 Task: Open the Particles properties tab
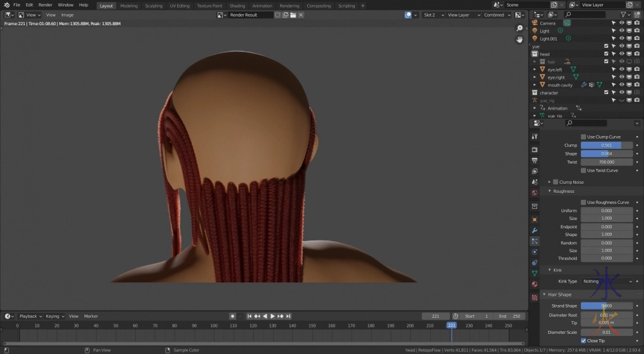pos(535,241)
